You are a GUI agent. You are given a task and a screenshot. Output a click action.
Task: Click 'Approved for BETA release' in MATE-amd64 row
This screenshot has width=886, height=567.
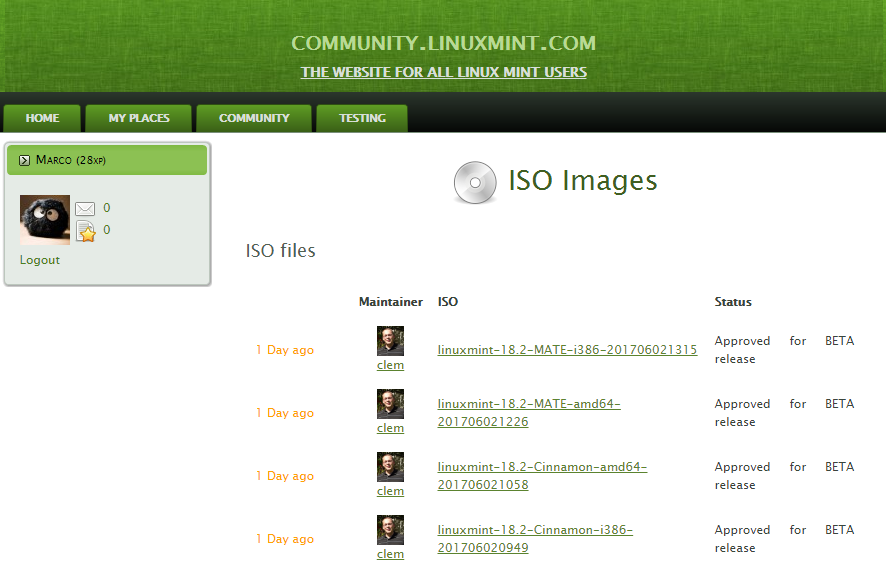click(784, 413)
